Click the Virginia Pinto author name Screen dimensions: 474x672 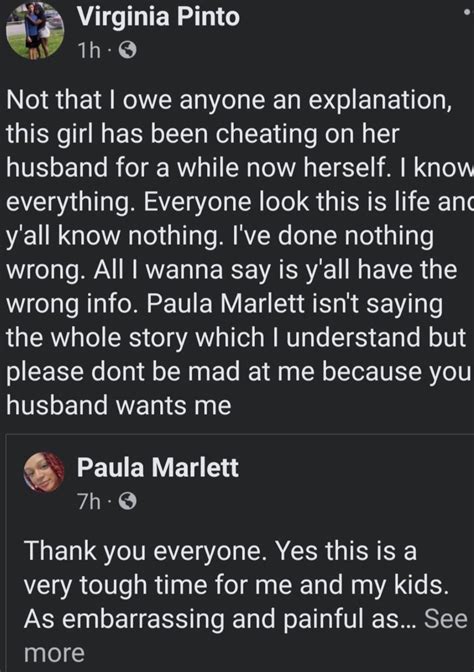tap(158, 17)
